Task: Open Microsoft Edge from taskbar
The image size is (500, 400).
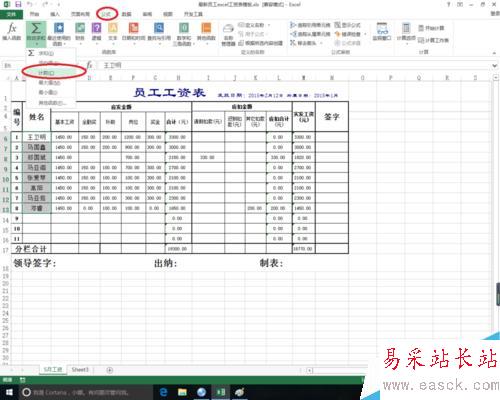Action: (x=163, y=392)
